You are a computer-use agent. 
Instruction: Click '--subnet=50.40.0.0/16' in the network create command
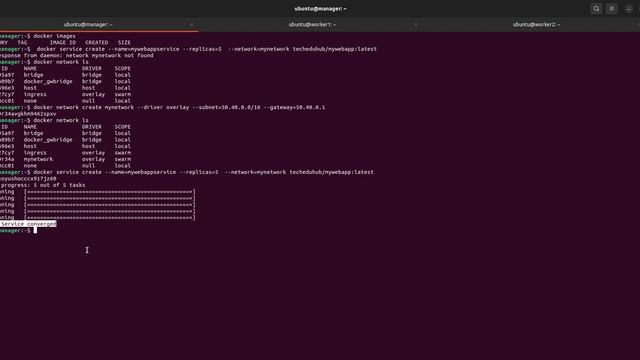pyautogui.click(x=226, y=107)
